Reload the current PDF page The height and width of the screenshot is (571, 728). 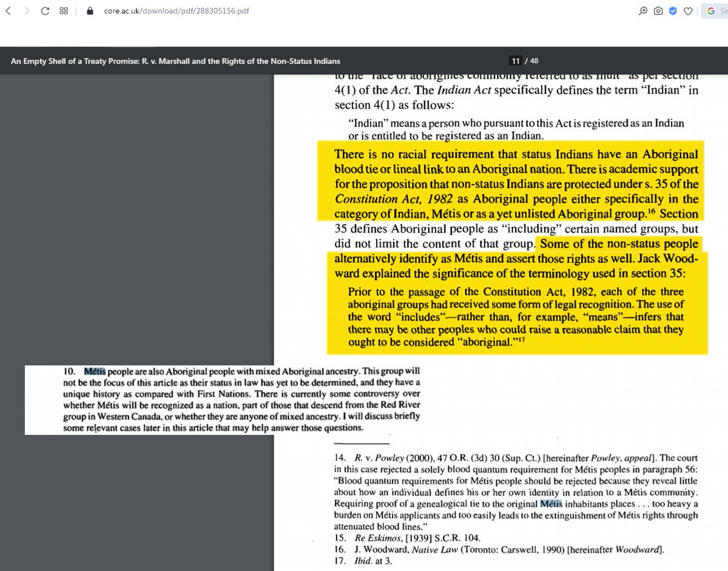[x=44, y=11]
